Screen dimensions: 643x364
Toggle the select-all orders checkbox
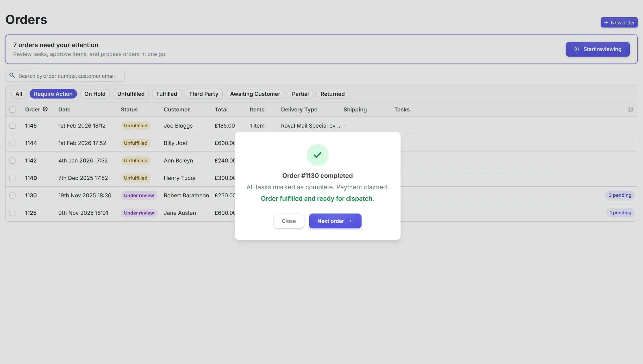click(12, 110)
